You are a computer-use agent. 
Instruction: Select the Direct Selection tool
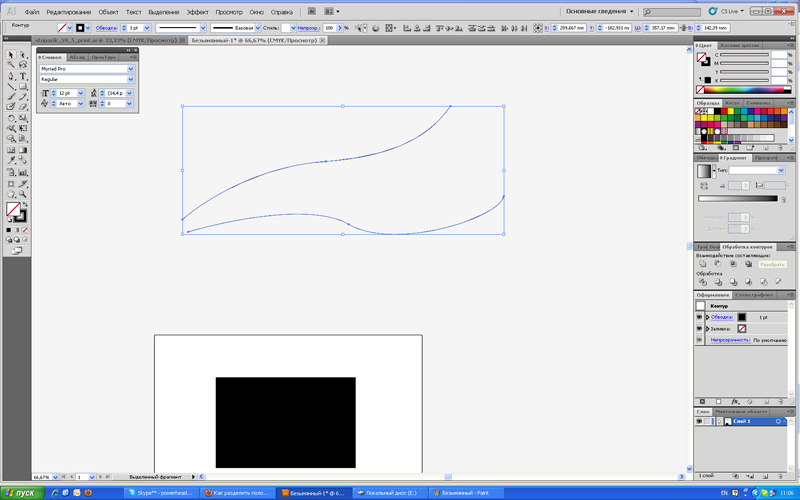(x=23, y=55)
